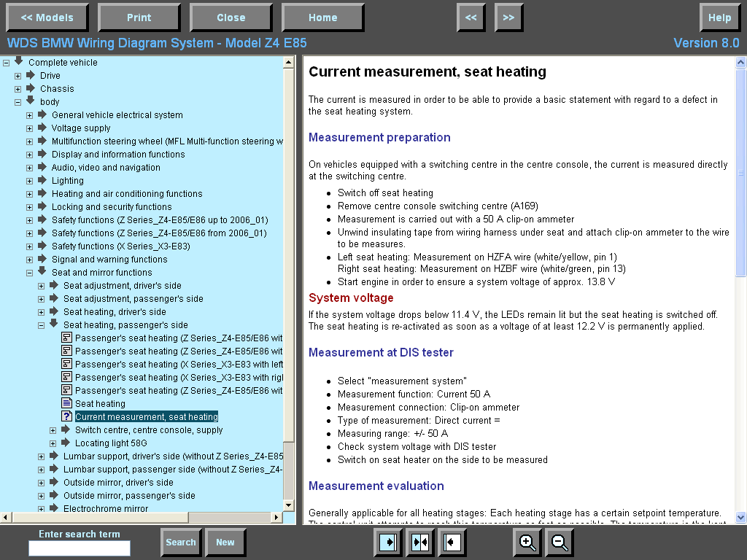Collapse the Complete vehicle root node
747x560 pixels.
tap(6, 63)
